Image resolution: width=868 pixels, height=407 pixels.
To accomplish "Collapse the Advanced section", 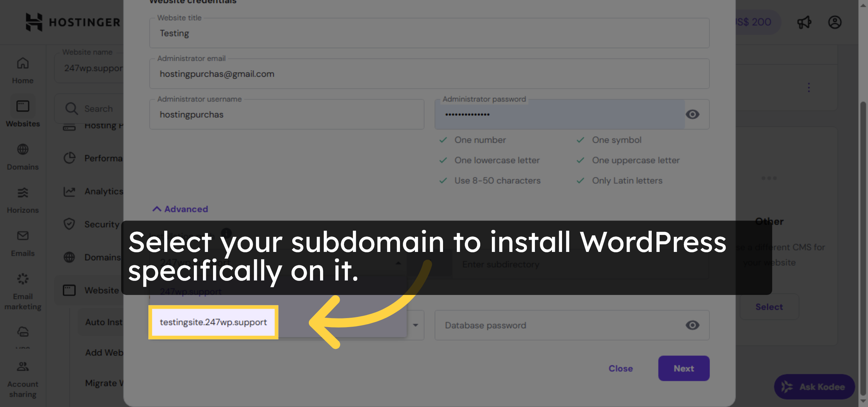I will click(180, 209).
